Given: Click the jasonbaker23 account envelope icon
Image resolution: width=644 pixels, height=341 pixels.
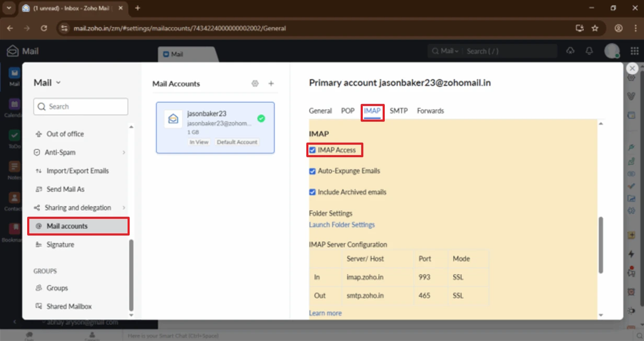Looking at the screenshot, I should pos(173,119).
